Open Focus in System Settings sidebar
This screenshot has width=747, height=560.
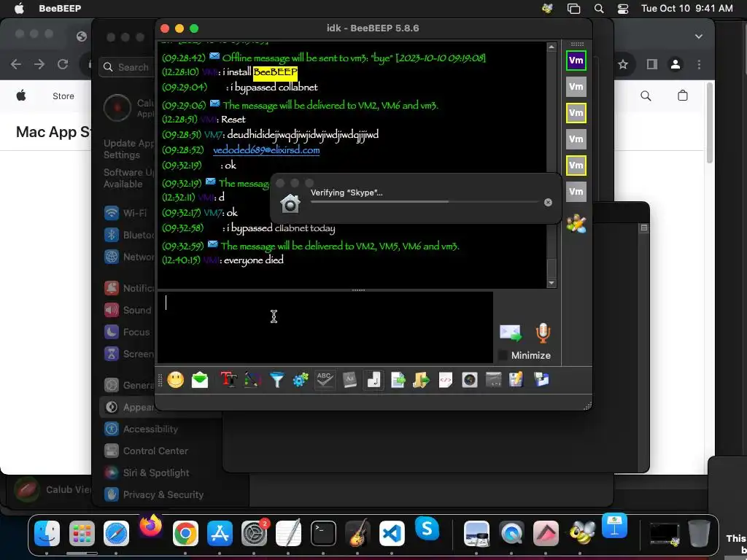click(x=127, y=332)
